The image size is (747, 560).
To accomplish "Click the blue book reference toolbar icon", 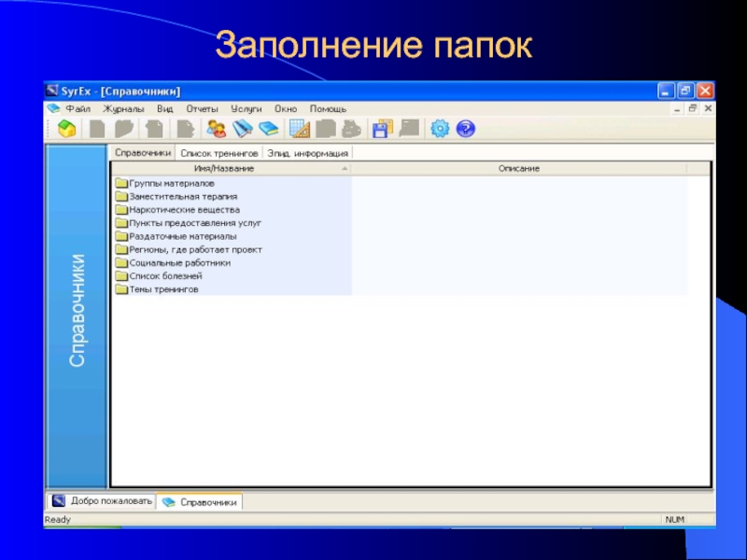I will (x=269, y=129).
